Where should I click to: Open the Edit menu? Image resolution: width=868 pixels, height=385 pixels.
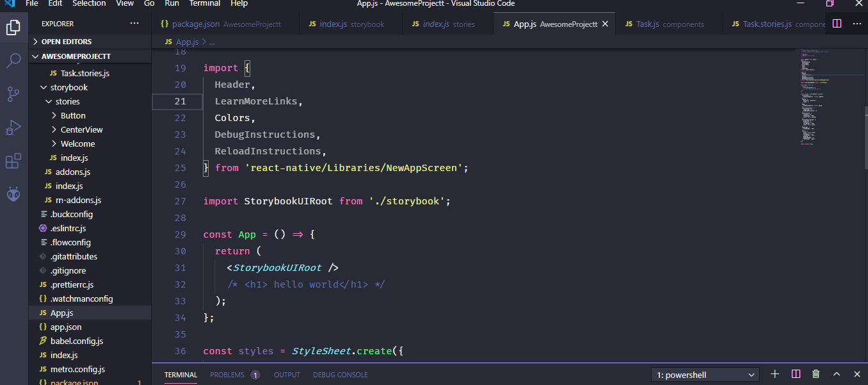coord(55,3)
